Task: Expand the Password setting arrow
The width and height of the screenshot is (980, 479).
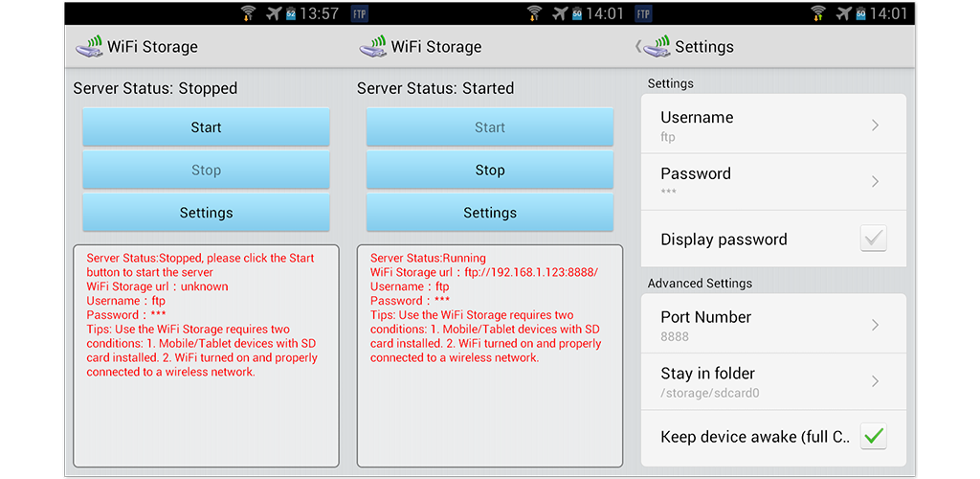Action: [875, 181]
